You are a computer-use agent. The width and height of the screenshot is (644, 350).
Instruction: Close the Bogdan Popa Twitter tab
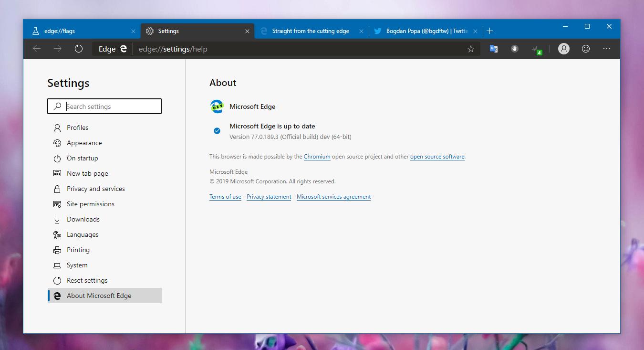tap(475, 31)
